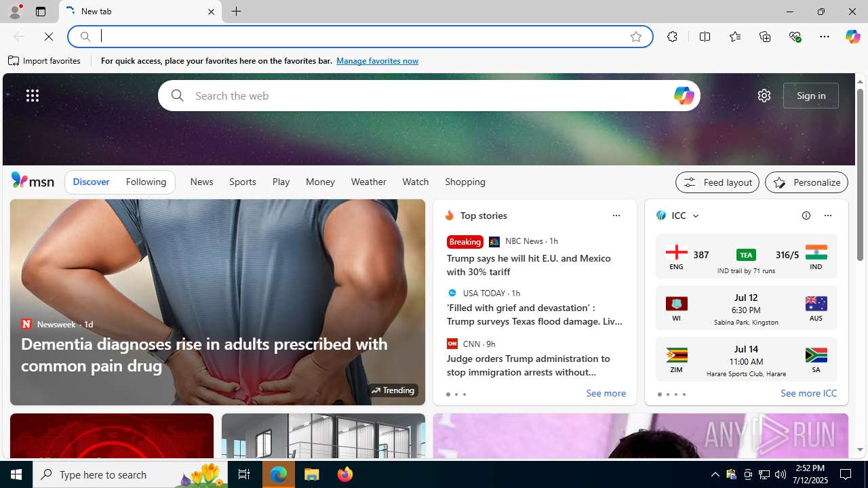868x488 pixels.
Task: Show hidden system tray icons
Action: 715,474
